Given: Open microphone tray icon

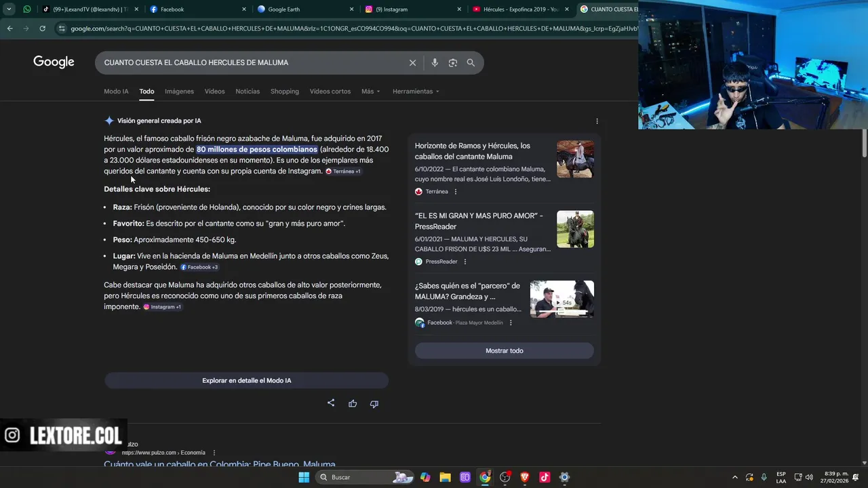Looking at the screenshot, I should (764, 477).
